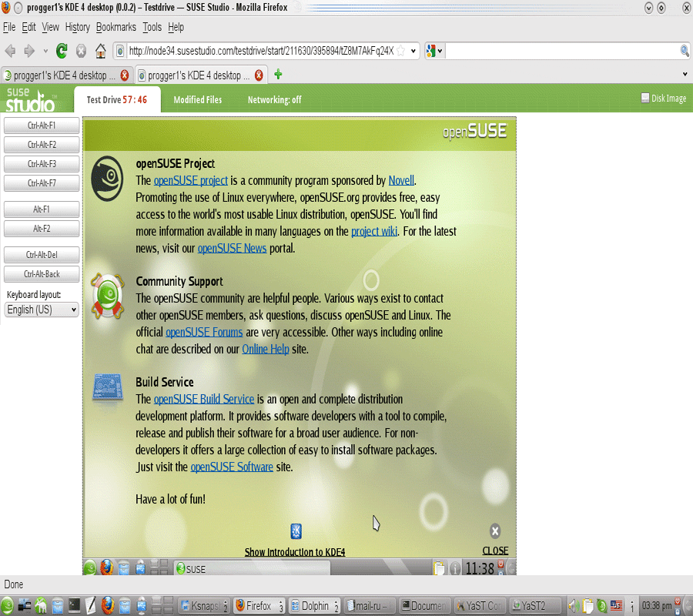Open the openSUSE Build Service link
Image resolution: width=693 pixels, height=616 pixels.
(204, 399)
